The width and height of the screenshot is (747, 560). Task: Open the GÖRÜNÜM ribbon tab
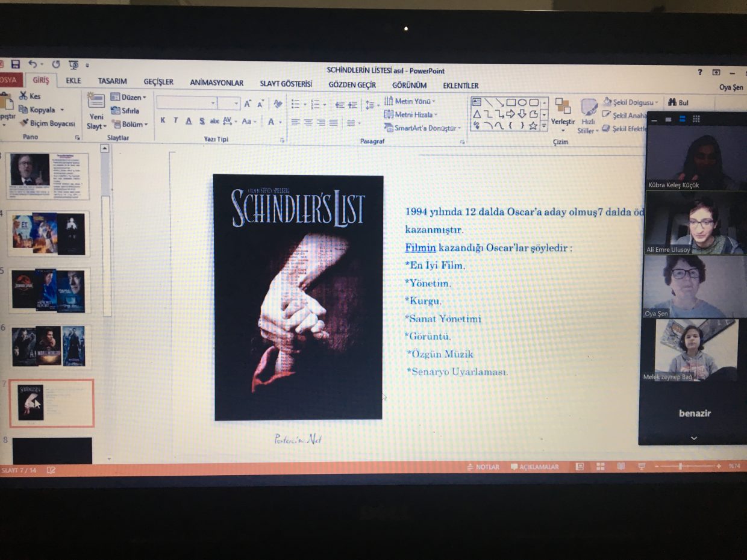410,86
